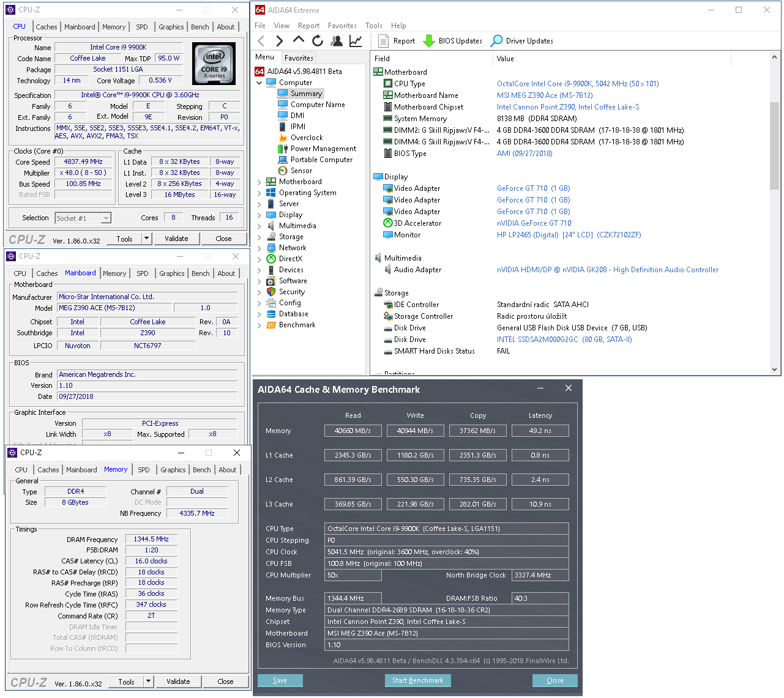Expand the Benchmark tree node
The height and width of the screenshot is (698, 784).
(x=259, y=325)
